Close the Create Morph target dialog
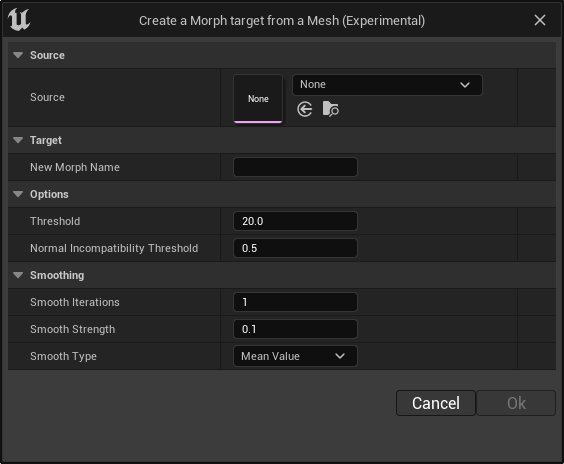This screenshot has height=464, width=564. 540,20
